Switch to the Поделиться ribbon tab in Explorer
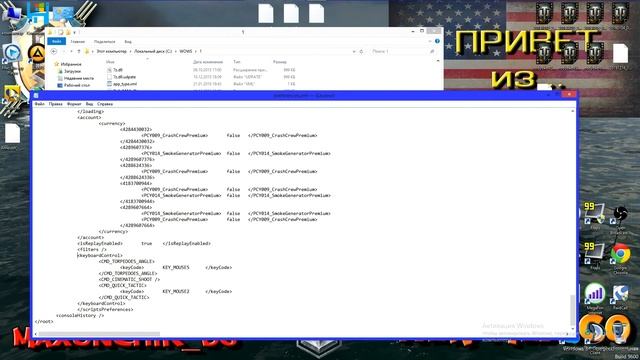The image size is (640, 360). [104, 42]
